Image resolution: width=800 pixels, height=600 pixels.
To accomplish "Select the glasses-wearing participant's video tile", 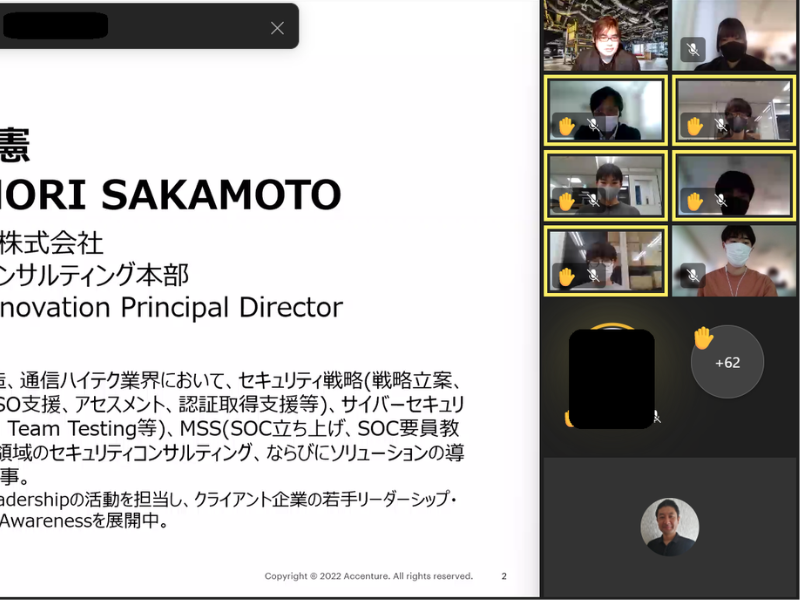I will pyautogui.click(x=606, y=36).
